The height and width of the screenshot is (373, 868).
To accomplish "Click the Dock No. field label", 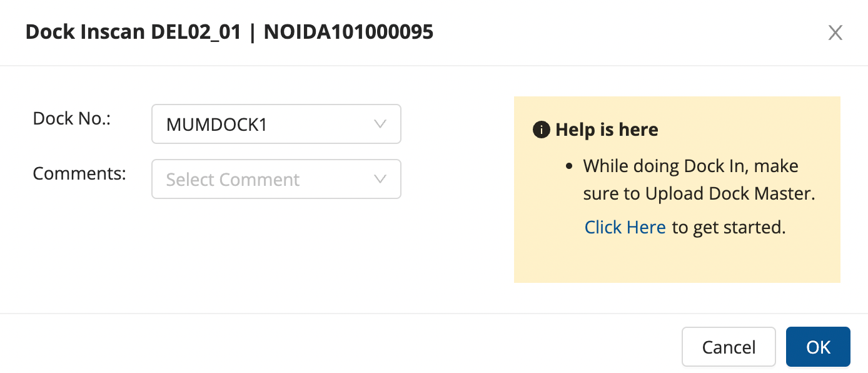I will click(71, 118).
